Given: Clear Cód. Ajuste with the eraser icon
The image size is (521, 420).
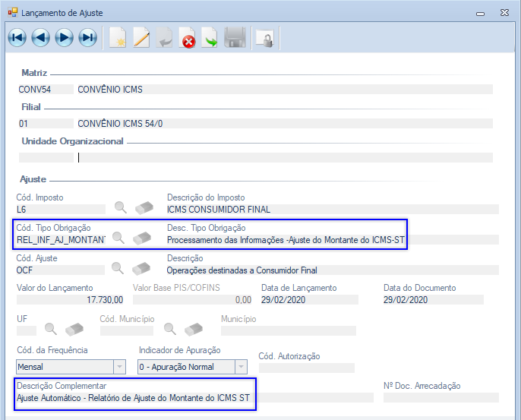Looking at the screenshot, I should tap(141, 269).
